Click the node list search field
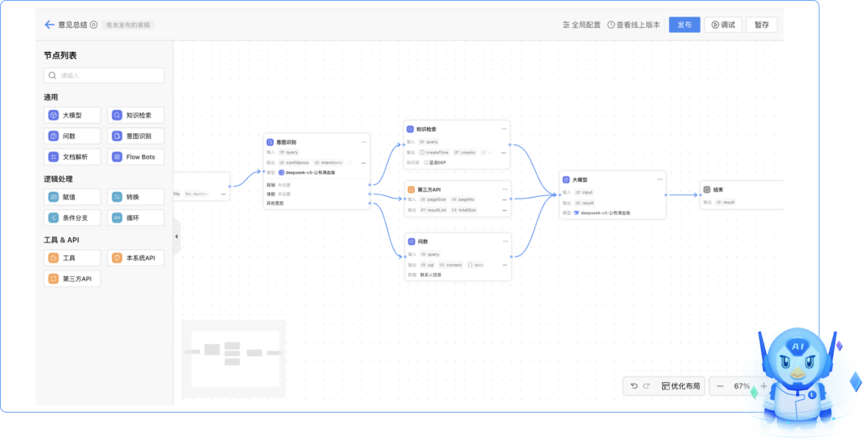Screen dimensions: 868x448 pos(104,75)
